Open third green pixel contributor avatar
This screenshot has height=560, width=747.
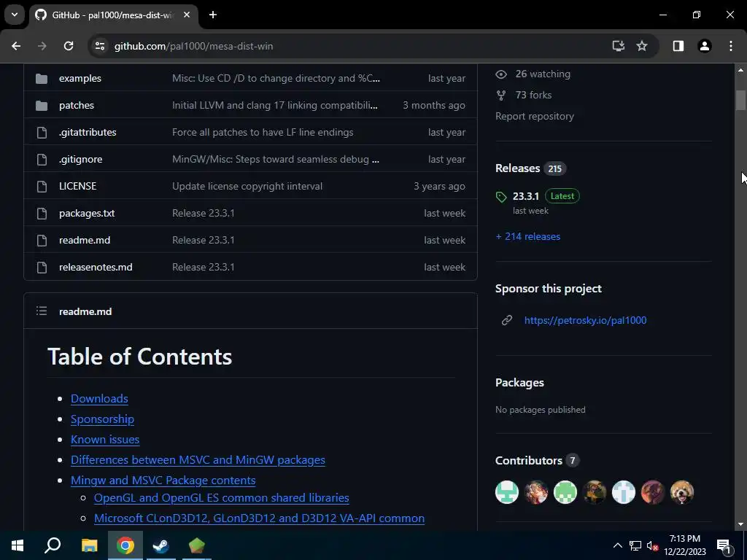565,492
